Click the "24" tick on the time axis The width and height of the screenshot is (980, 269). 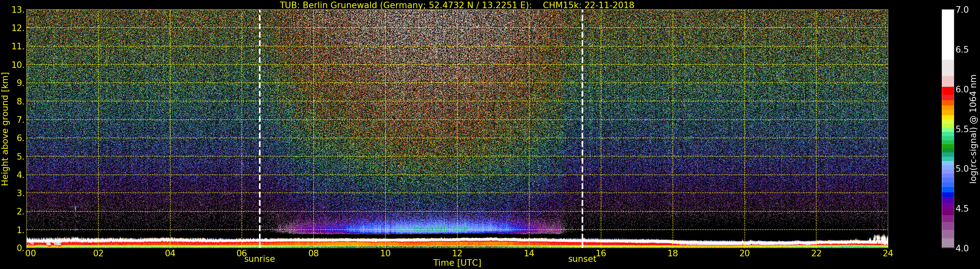[888, 253]
